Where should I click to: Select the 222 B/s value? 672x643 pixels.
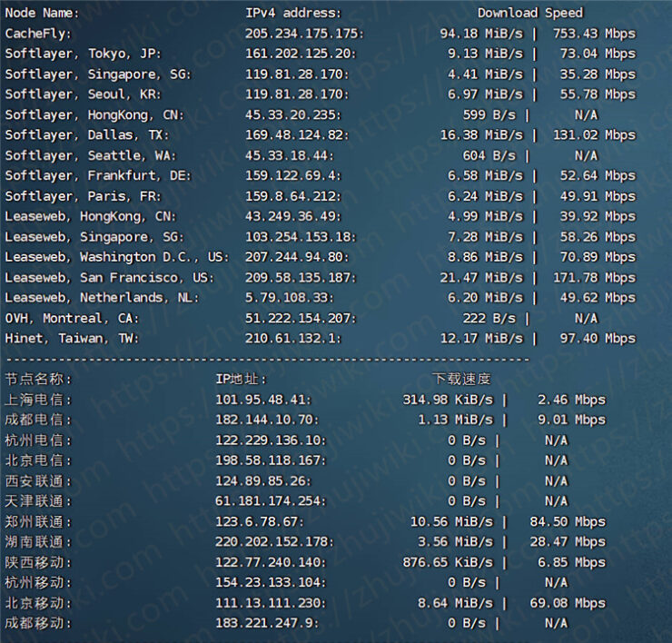[x=489, y=319]
